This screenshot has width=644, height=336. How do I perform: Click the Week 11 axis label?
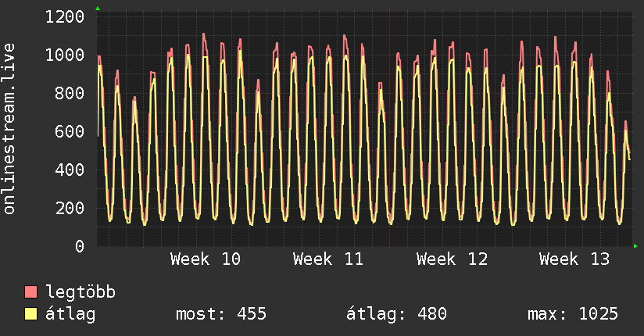tap(328, 259)
